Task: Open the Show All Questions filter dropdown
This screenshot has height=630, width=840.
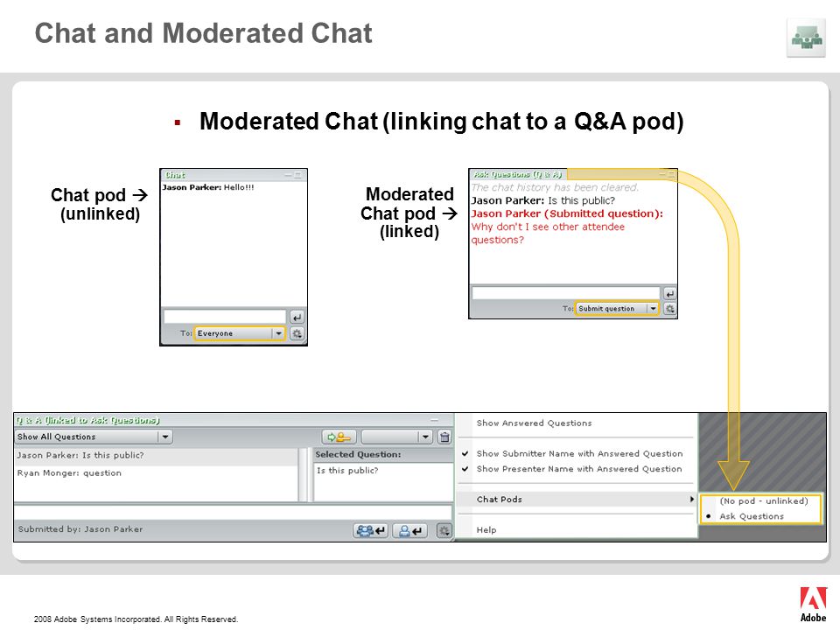Action: (x=94, y=437)
